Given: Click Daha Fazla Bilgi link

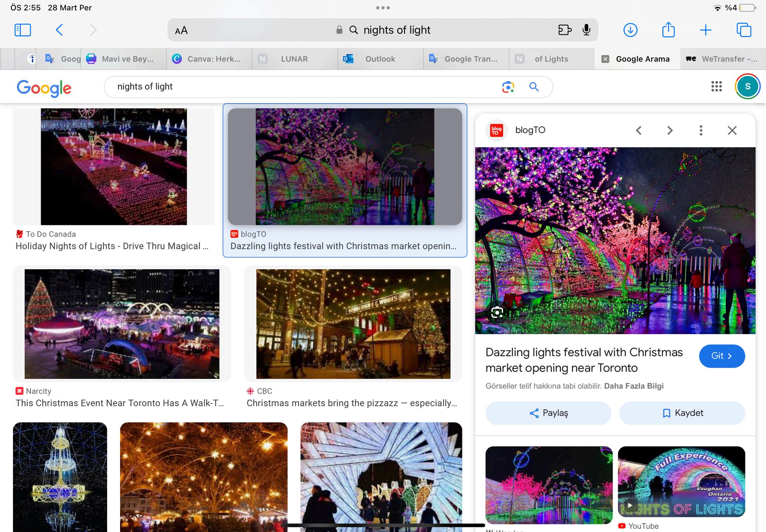Looking at the screenshot, I should pos(634,386).
